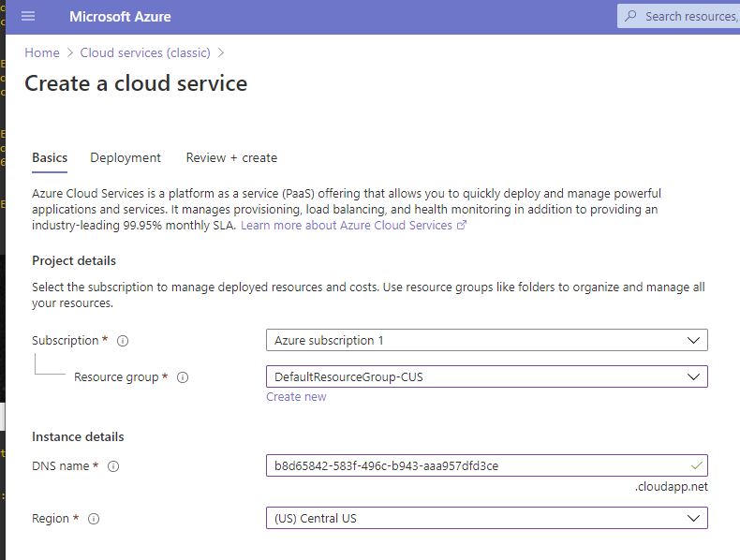Click the Resource group info icon
The image size is (740, 560).
click(183, 377)
